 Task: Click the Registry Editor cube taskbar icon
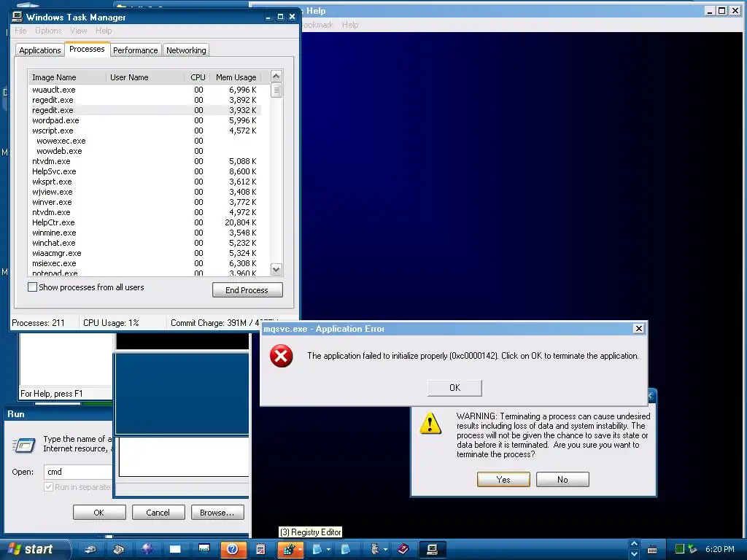(288, 550)
